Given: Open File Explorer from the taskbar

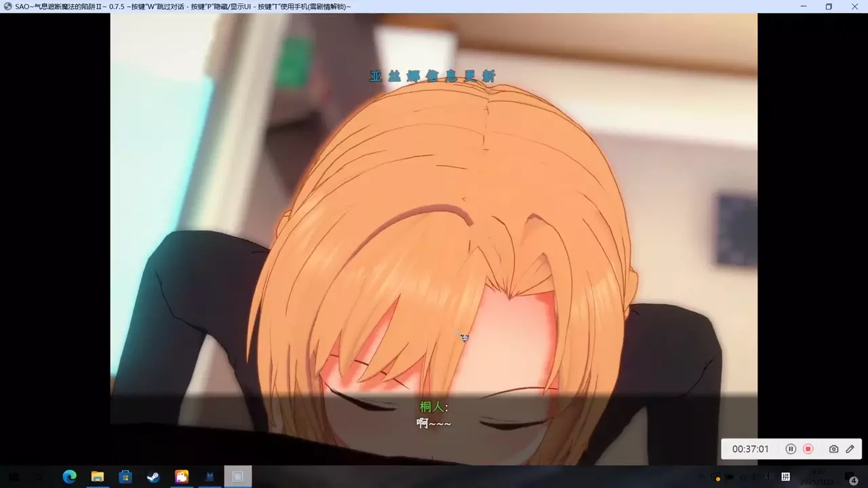Looking at the screenshot, I should (97, 476).
